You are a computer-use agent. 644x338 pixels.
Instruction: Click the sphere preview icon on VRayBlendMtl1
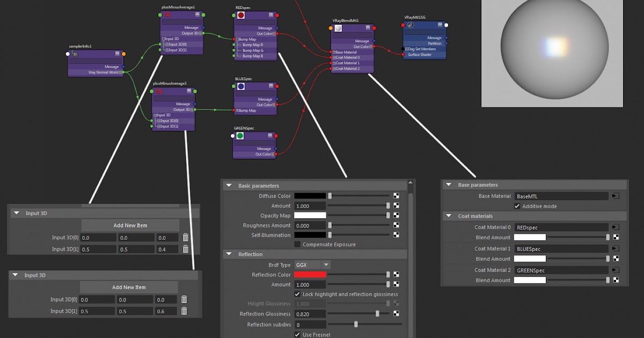point(338,29)
